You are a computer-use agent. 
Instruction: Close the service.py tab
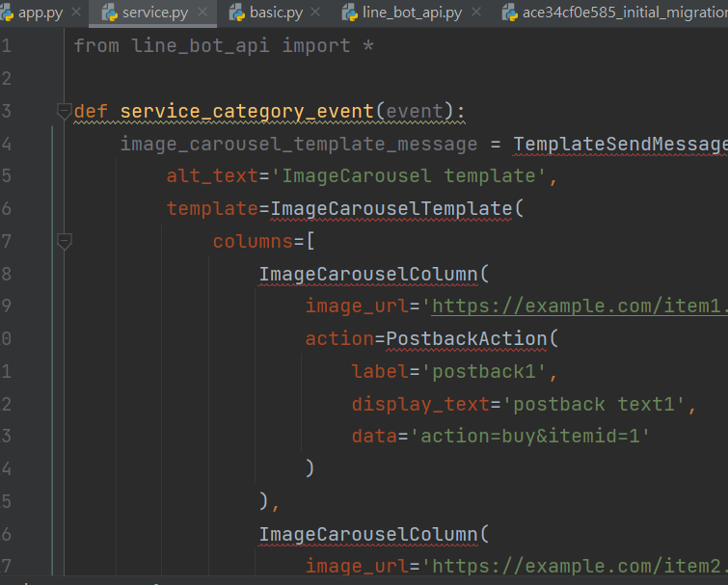click(202, 13)
